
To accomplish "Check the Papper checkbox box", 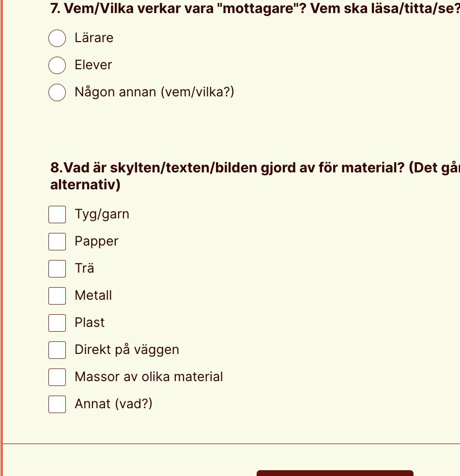I will [57, 242].
